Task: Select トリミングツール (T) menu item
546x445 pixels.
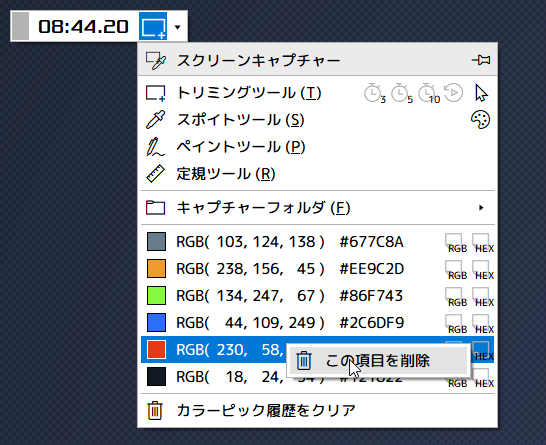Action: click(x=318, y=93)
